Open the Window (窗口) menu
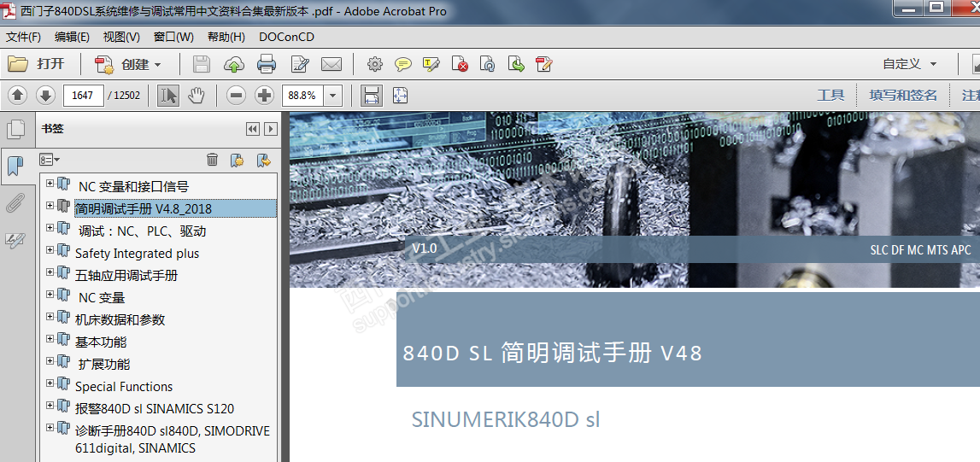980x462 pixels. pyautogui.click(x=173, y=37)
